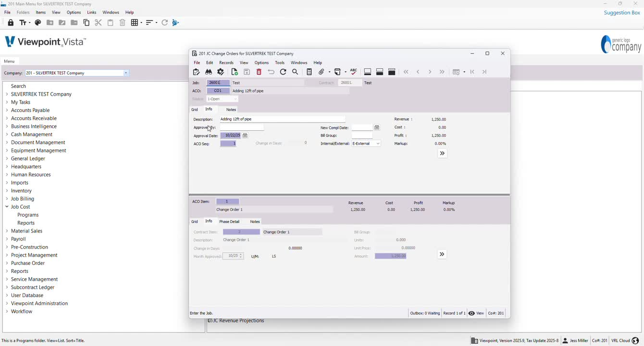Click the VRL Cloud globe status icon

point(635,341)
